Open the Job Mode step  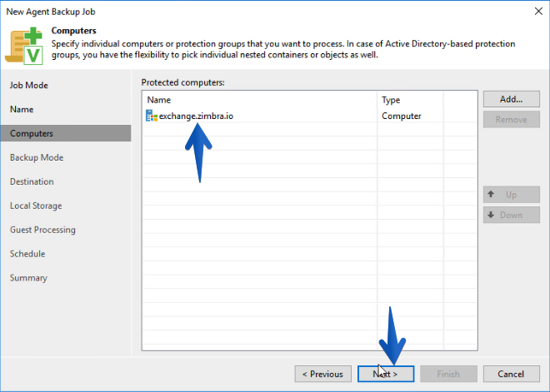[x=29, y=85]
